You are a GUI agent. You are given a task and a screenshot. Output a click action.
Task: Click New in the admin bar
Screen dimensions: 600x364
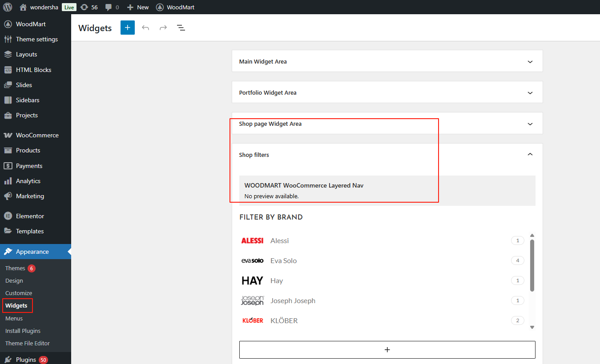138,7
